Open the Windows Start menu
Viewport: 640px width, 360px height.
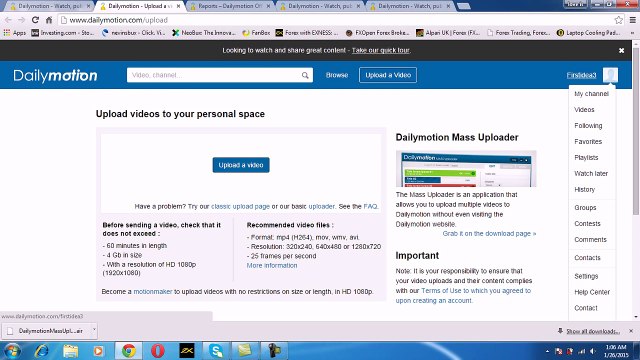tap(12, 351)
